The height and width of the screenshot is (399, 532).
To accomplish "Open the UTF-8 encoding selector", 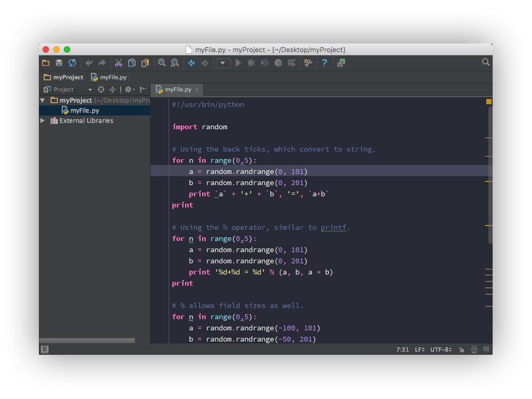I will (441, 350).
